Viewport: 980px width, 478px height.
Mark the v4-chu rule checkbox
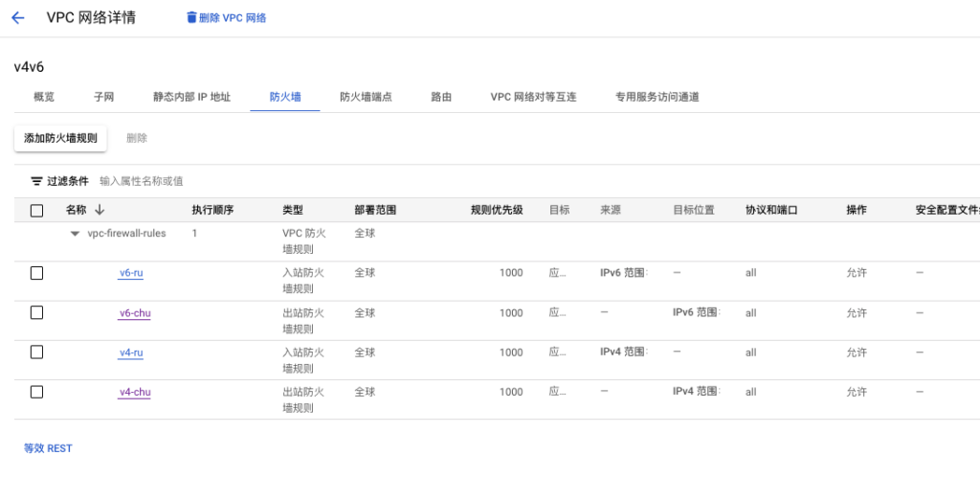[37, 392]
